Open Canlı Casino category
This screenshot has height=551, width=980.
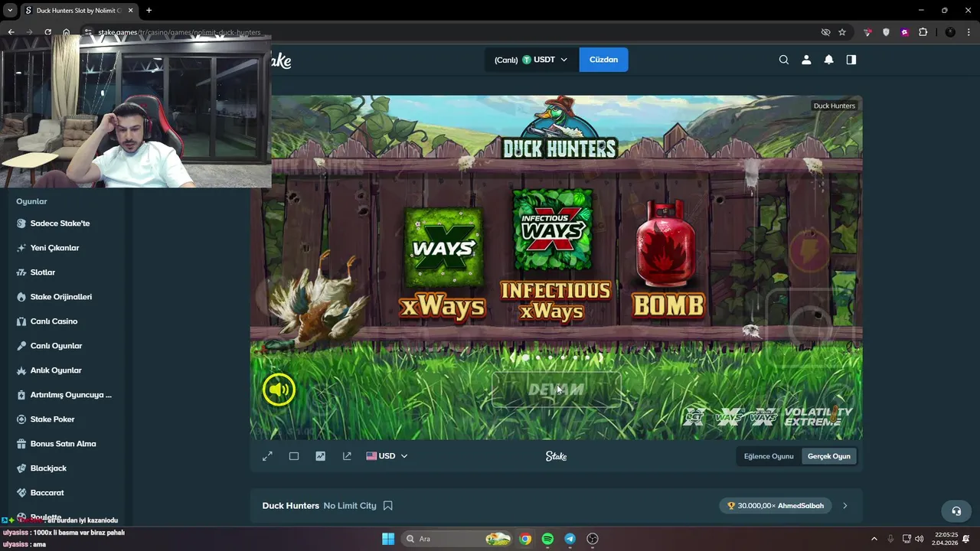[x=54, y=321]
